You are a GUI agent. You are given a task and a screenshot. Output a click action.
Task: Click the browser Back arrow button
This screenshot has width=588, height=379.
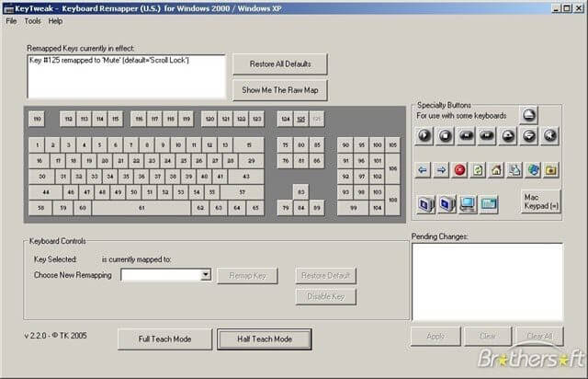[x=423, y=170]
